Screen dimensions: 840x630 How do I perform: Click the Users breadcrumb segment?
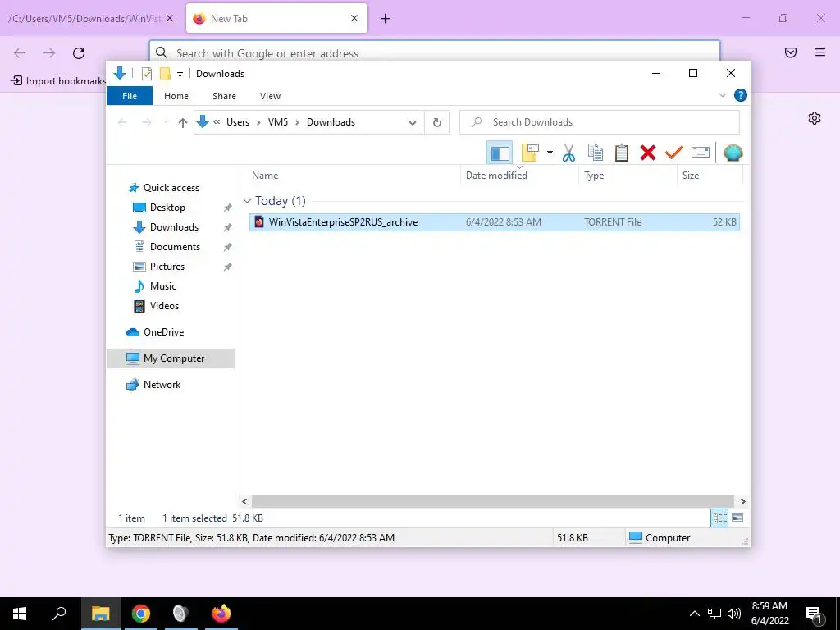[x=238, y=122]
